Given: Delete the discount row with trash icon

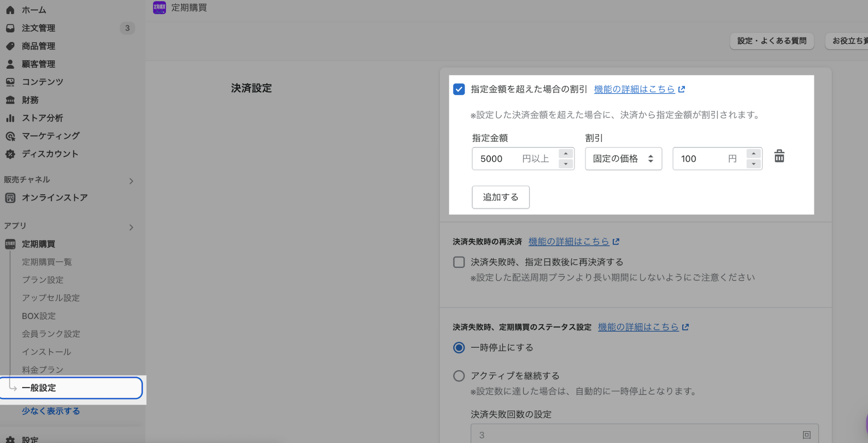Looking at the screenshot, I should pyautogui.click(x=779, y=156).
